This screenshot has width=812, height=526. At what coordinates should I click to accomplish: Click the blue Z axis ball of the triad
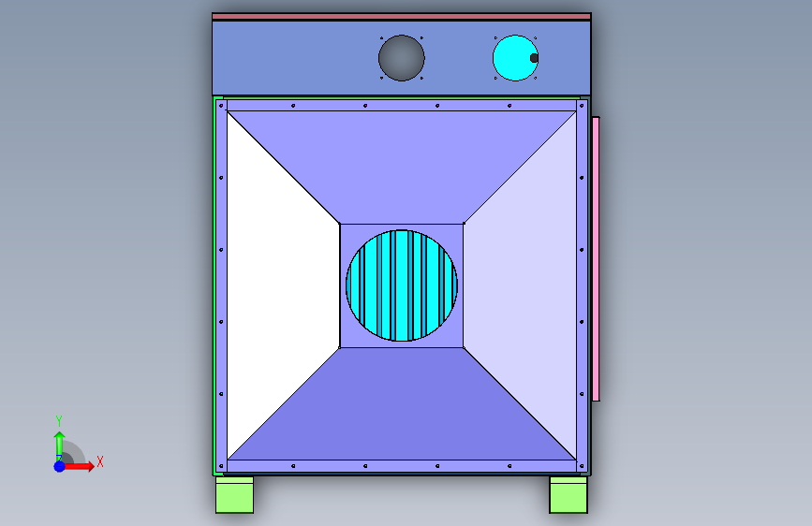point(60,466)
